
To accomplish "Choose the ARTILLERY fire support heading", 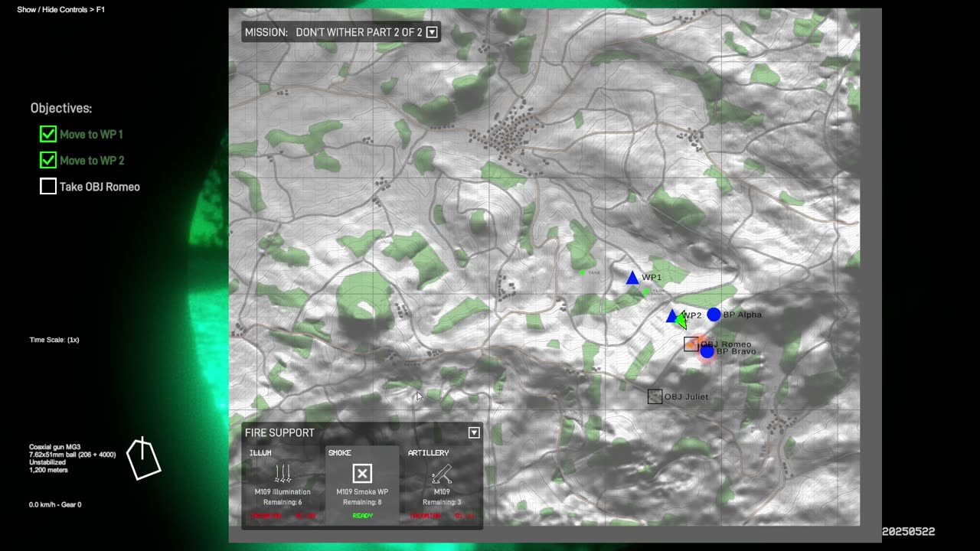I will click(429, 453).
